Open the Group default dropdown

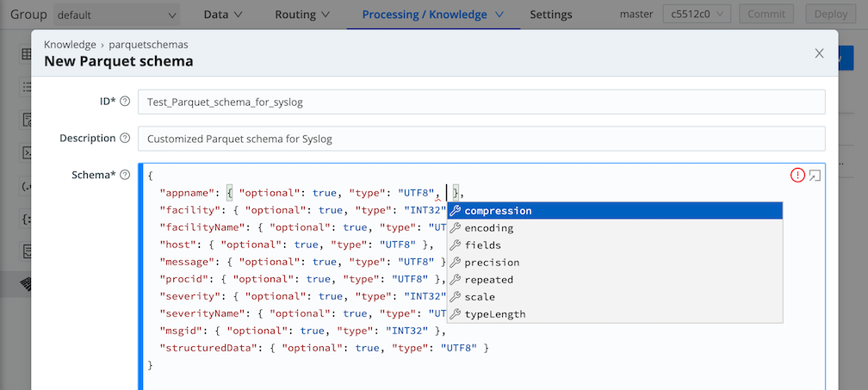click(117, 15)
